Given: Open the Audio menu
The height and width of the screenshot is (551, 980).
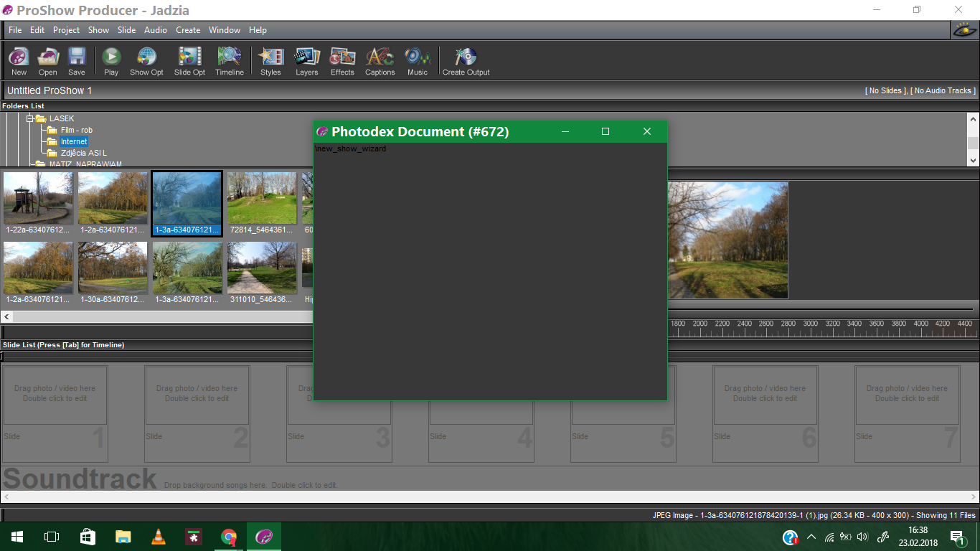Looking at the screenshot, I should click(155, 30).
